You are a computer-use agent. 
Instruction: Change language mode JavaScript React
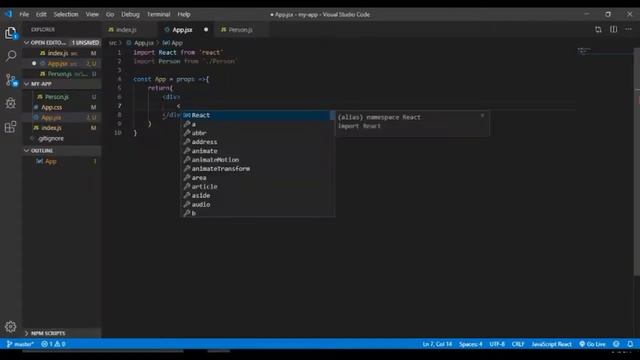point(551,344)
